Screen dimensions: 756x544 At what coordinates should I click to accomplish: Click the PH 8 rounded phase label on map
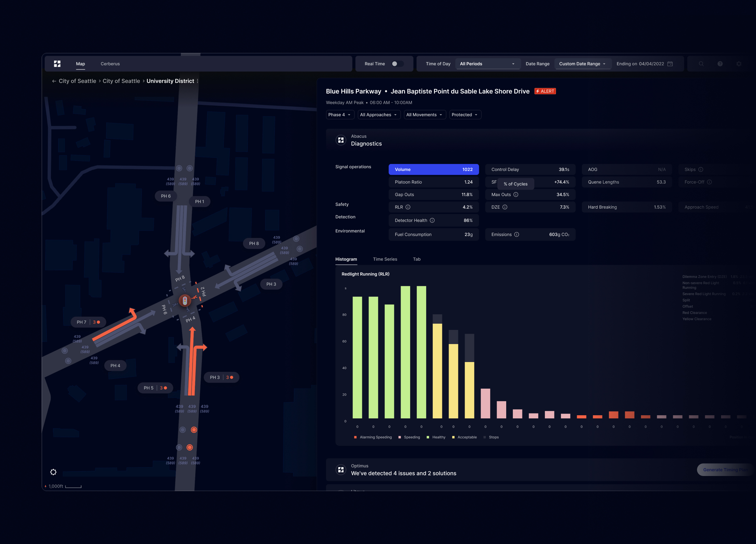tap(254, 244)
